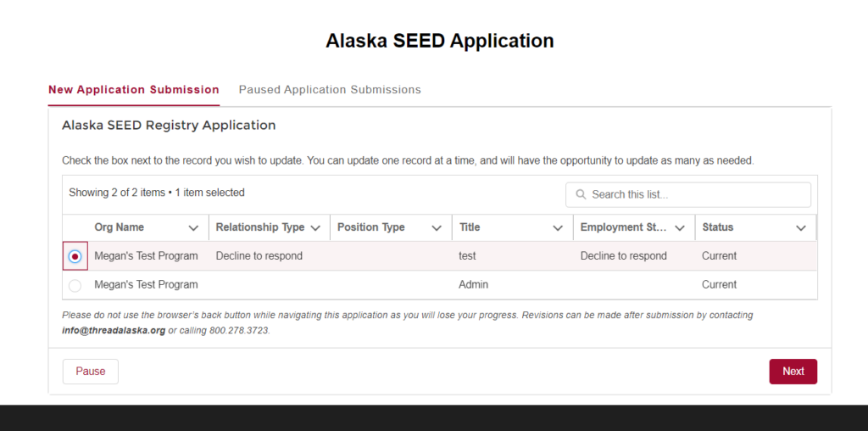Click the Admin title cell
The image size is (868, 431).
point(473,285)
